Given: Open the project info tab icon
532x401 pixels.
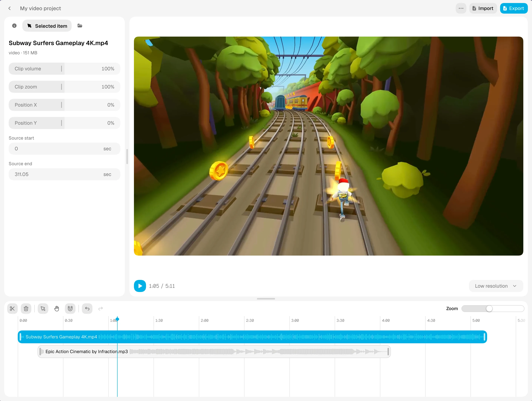Looking at the screenshot, I should coord(14,26).
